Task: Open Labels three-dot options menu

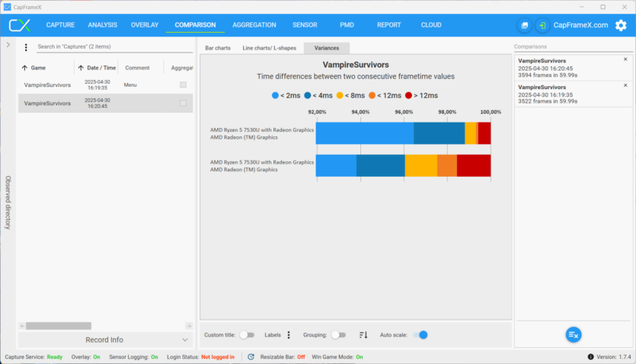Action: (289, 335)
